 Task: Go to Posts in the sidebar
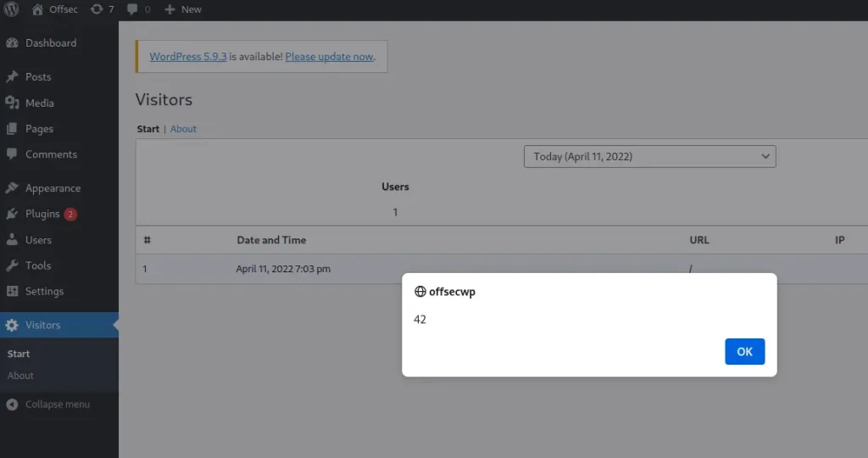(x=37, y=77)
